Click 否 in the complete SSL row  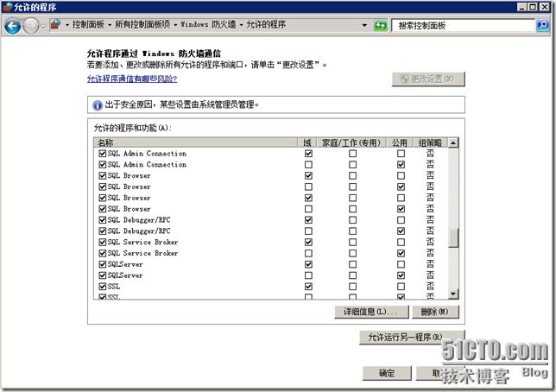[x=430, y=287]
